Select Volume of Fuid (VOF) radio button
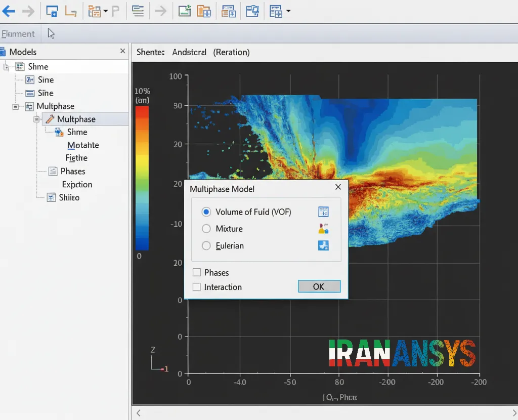Viewport: 518px width, 420px height. pyautogui.click(x=206, y=212)
